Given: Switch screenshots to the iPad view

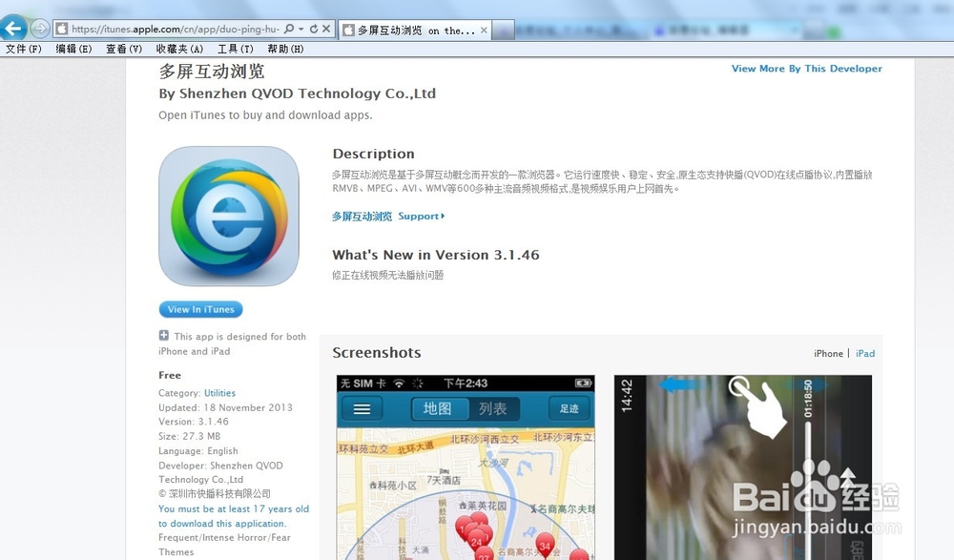Looking at the screenshot, I should 865,354.
